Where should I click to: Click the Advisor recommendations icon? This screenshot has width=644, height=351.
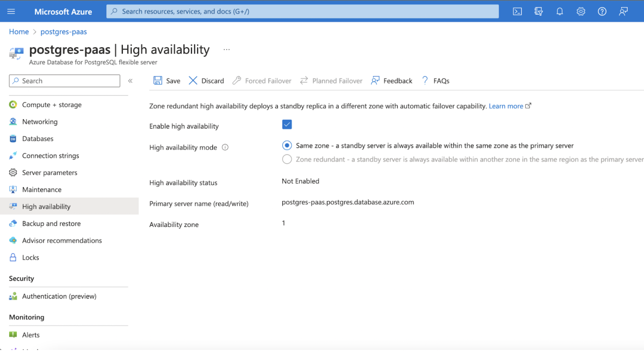[x=13, y=240]
